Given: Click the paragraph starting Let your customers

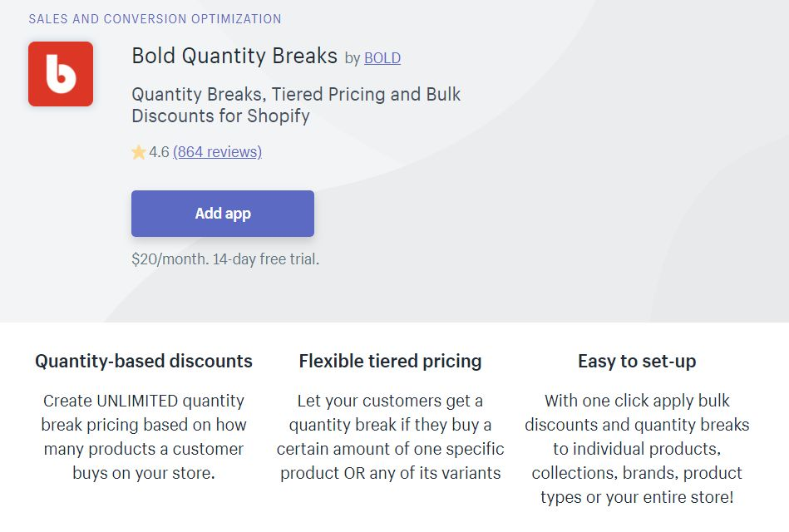Looking at the screenshot, I should (x=391, y=437).
